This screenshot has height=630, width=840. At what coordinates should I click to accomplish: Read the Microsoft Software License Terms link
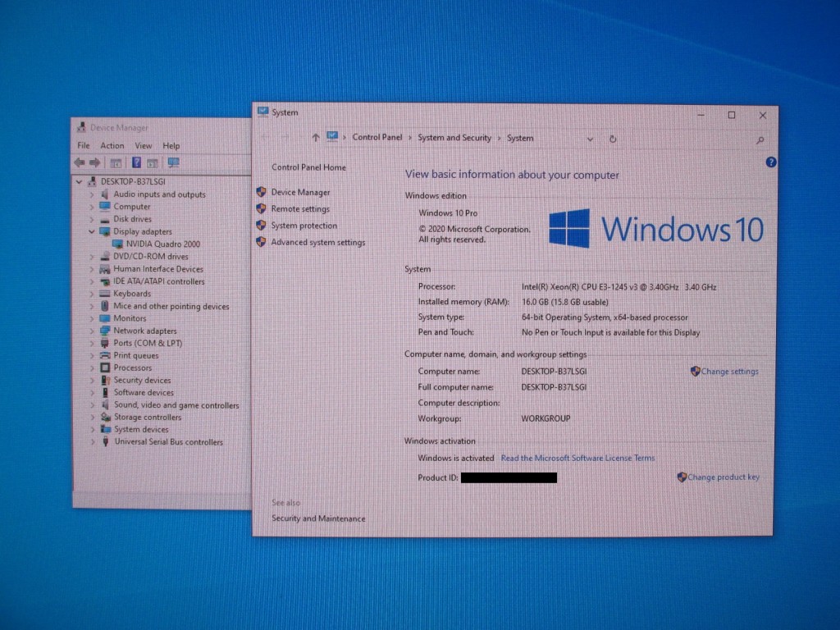577,458
